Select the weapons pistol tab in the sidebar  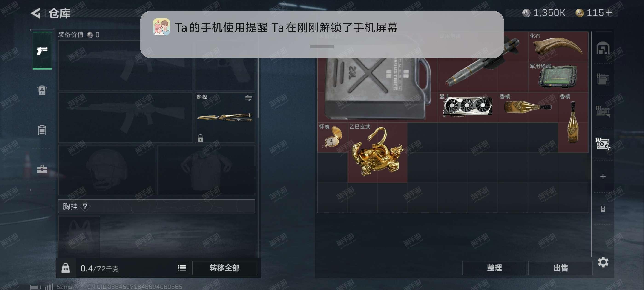42,51
